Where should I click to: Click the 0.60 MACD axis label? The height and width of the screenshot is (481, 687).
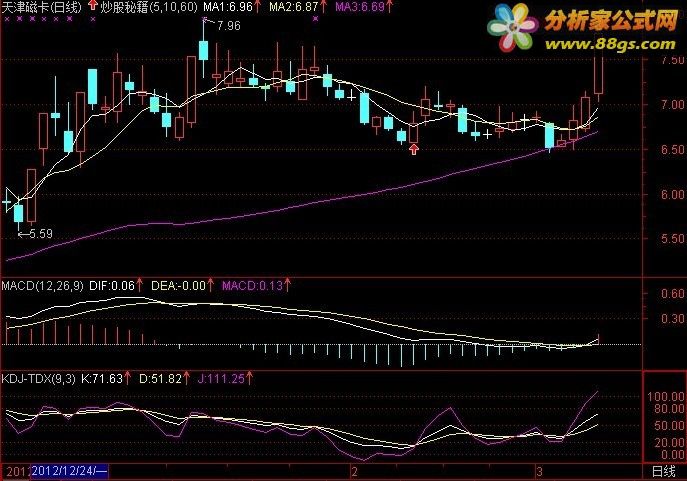[x=673, y=294]
